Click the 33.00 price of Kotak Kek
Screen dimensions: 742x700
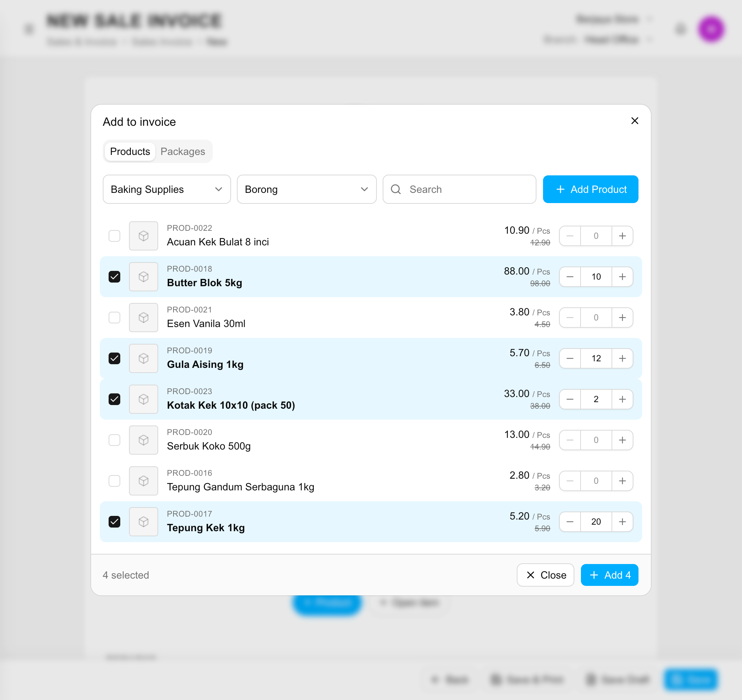pyautogui.click(x=516, y=394)
